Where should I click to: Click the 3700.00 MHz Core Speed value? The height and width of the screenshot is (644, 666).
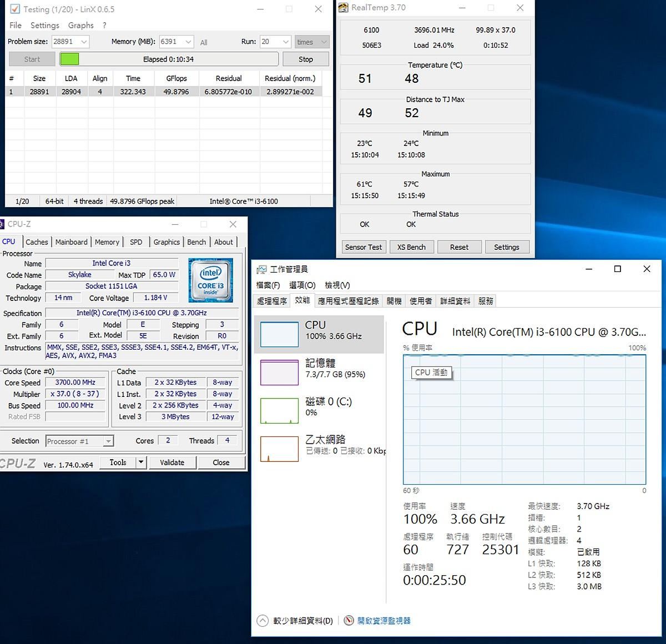point(75,383)
